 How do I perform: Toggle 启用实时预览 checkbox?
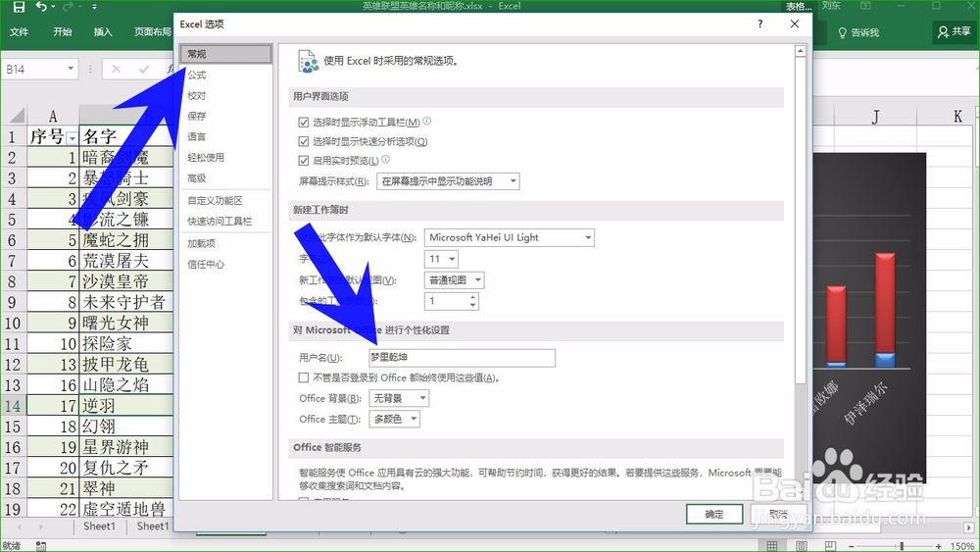pos(304,161)
